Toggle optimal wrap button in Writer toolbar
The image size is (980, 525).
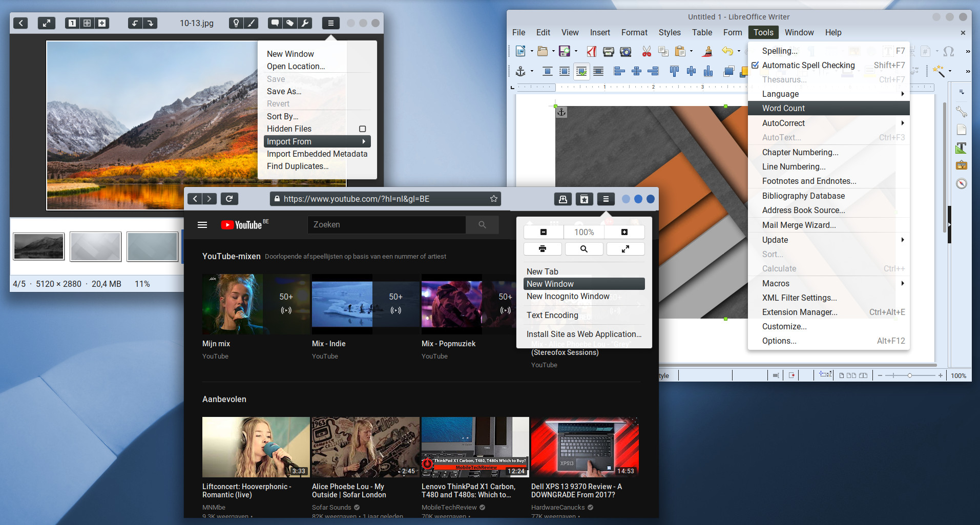click(x=581, y=71)
